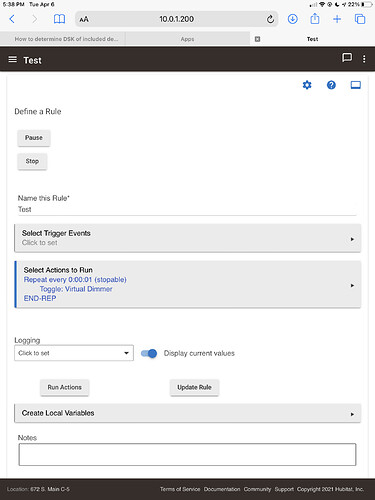This screenshot has height=500, width=375.
Task: Open Safari bookmarks book icon
Action: click(59, 19)
